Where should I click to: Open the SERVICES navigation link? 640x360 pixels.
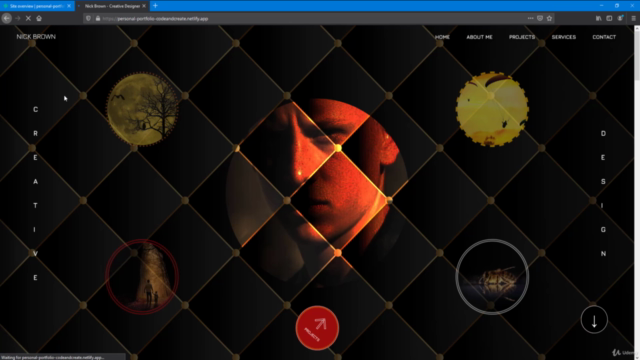click(564, 37)
